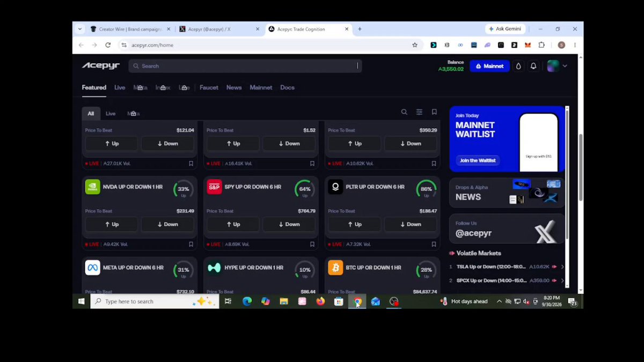Click the Acepyr search input field
This screenshot has width=644, height=362.
[245, 66]
